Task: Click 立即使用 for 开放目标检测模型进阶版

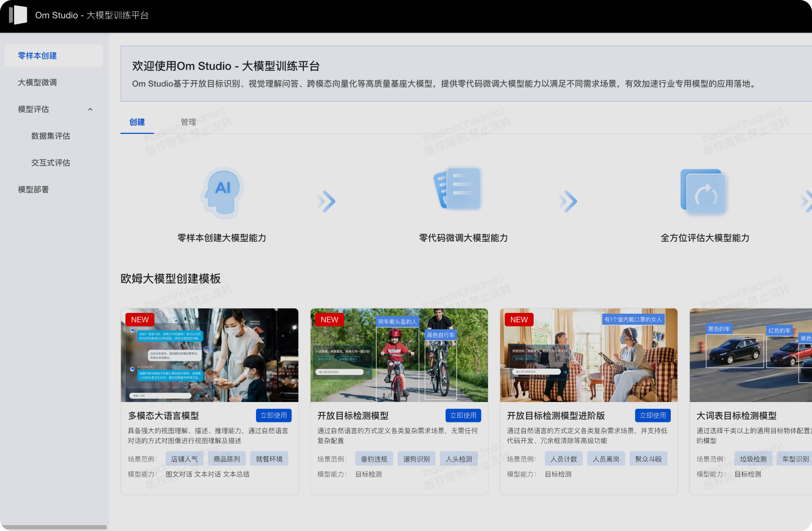Action: [x=653, y=415]
